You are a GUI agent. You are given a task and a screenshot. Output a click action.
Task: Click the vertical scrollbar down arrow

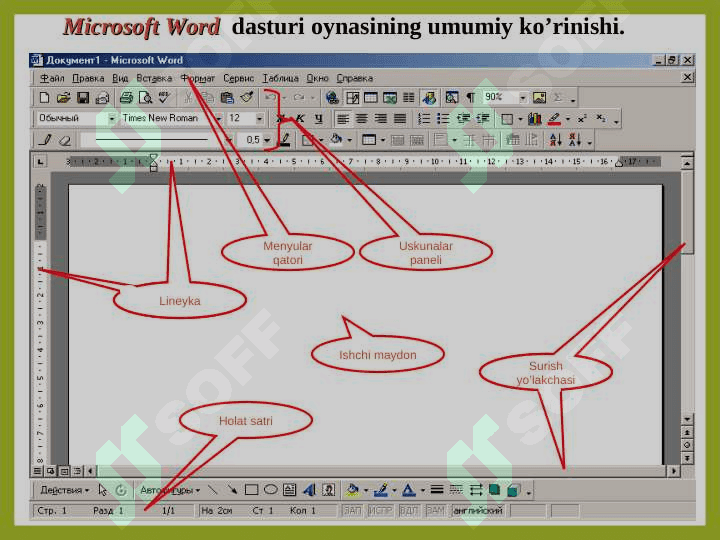coord(687,419)
